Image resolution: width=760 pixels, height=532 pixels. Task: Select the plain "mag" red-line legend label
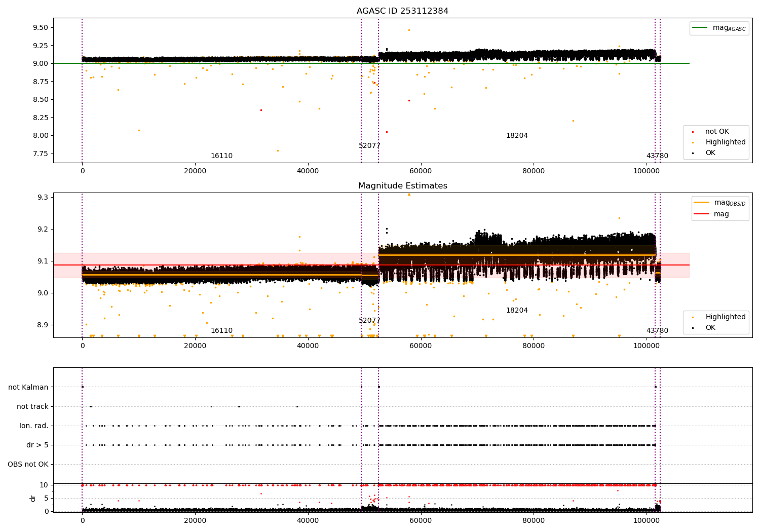point(721,214)
